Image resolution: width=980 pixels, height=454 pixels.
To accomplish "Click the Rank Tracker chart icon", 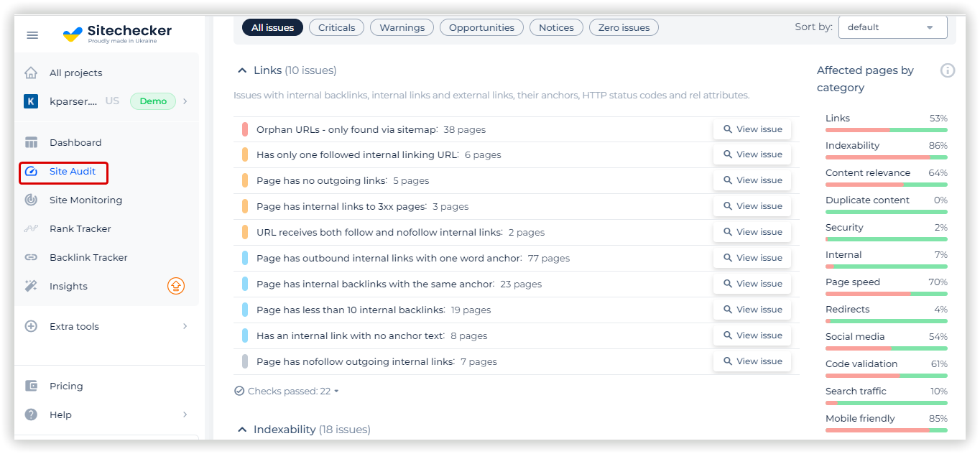I will (31, 228).
